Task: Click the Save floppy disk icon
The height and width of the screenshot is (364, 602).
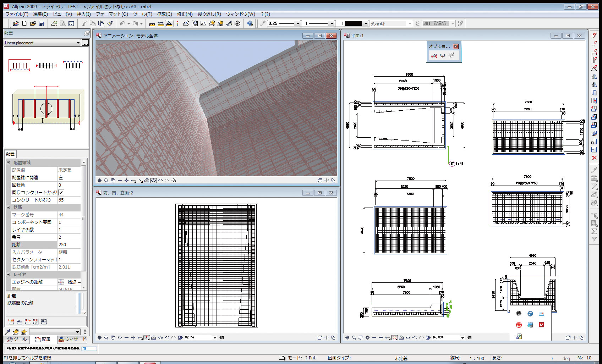Action: 42,23
